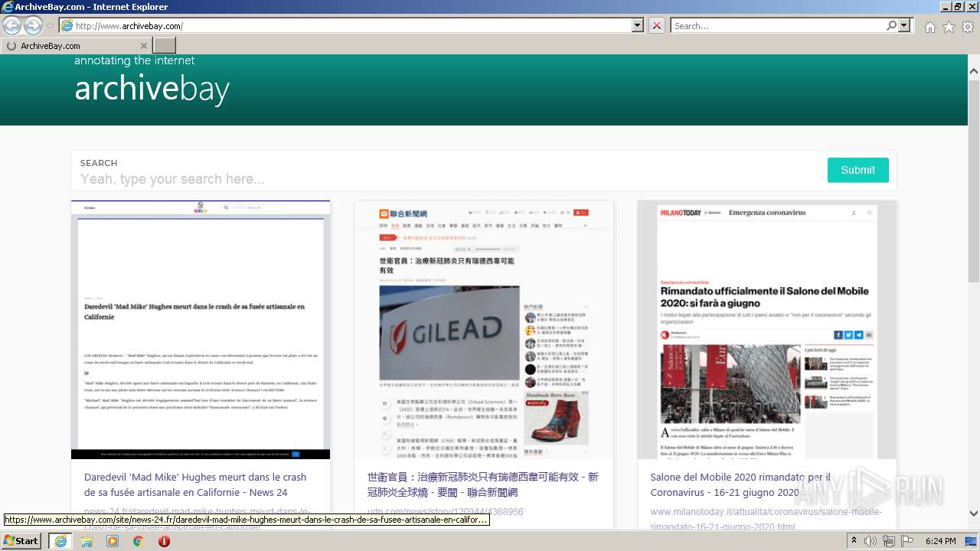The height and width of the screenshot is (551, 980).
Task: Open the Mad Mike Hughes article thumbnail
Action: (201, 330)
